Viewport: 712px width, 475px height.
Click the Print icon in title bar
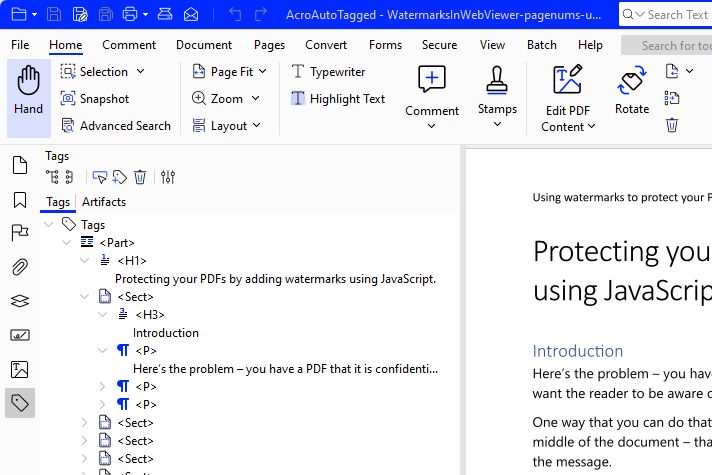pos(130,15)
